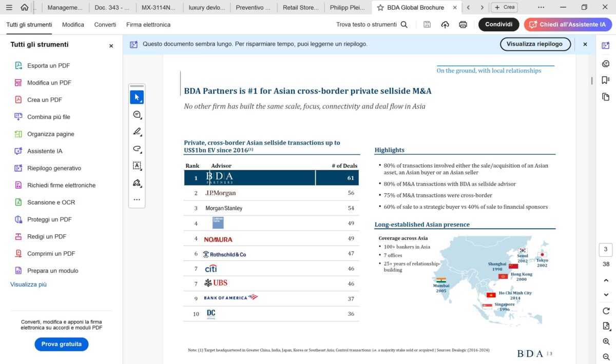
Task: Expand tool list with Visualizza più
Action: click(x=28, y=285)
